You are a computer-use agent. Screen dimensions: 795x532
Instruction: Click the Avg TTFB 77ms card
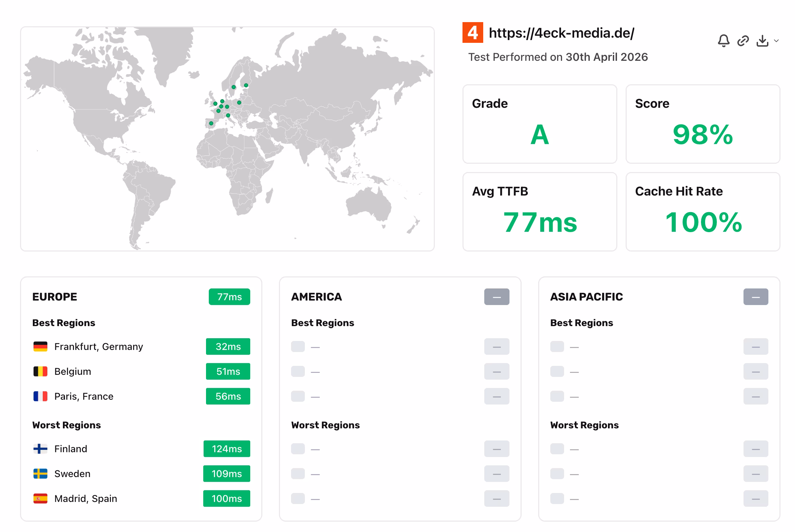click(x=540, y=212)
